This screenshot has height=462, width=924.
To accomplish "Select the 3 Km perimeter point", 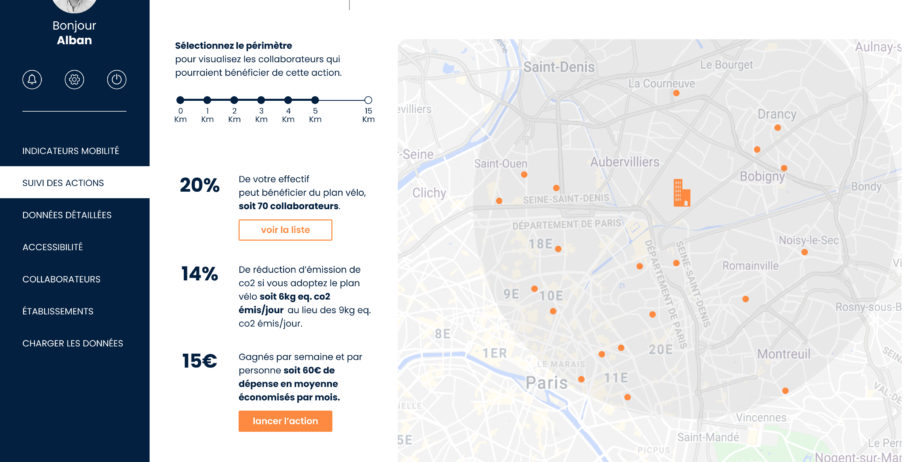I will [x=261, y=100].
